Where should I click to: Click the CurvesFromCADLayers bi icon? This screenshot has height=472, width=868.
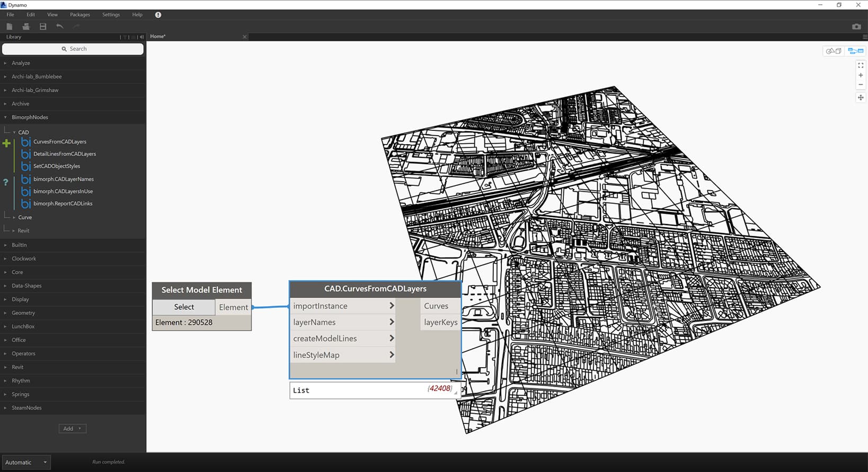[25, 142]
